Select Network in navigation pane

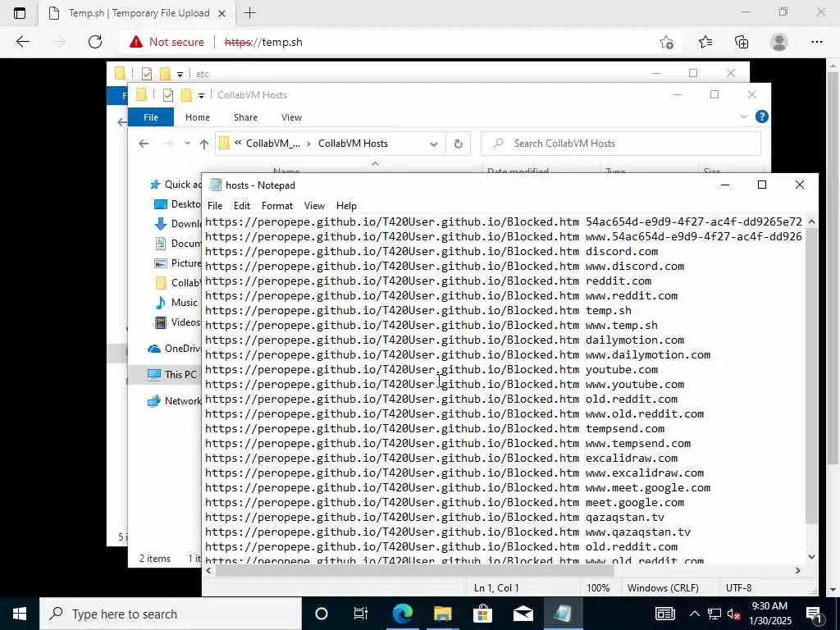click(x=175, y=400)
